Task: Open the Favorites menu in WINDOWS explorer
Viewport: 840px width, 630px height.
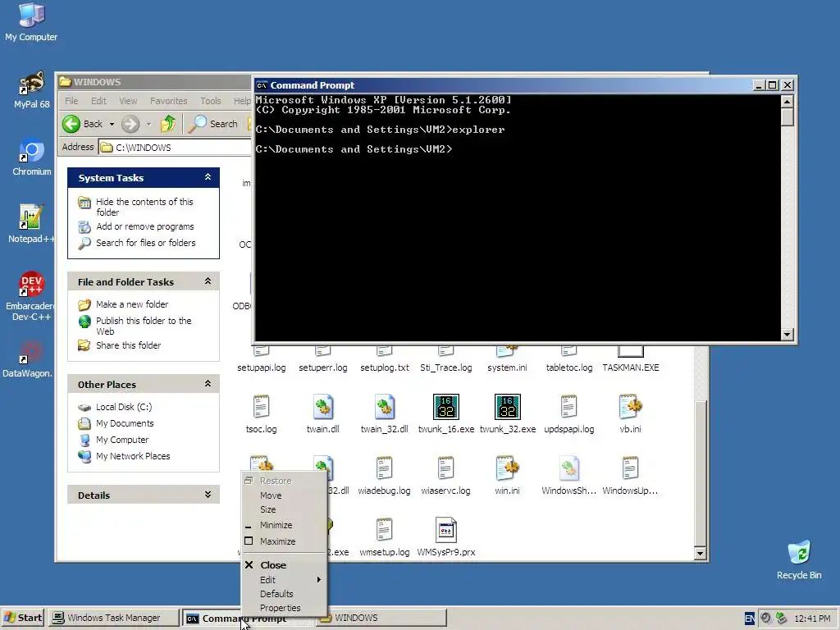Action: [x=169, y=101]
